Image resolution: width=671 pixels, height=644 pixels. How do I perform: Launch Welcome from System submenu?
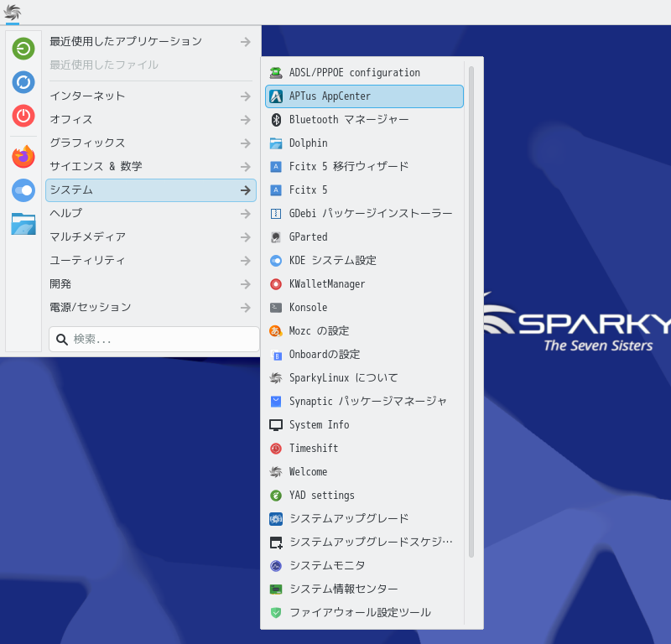[x=364, y=472]
